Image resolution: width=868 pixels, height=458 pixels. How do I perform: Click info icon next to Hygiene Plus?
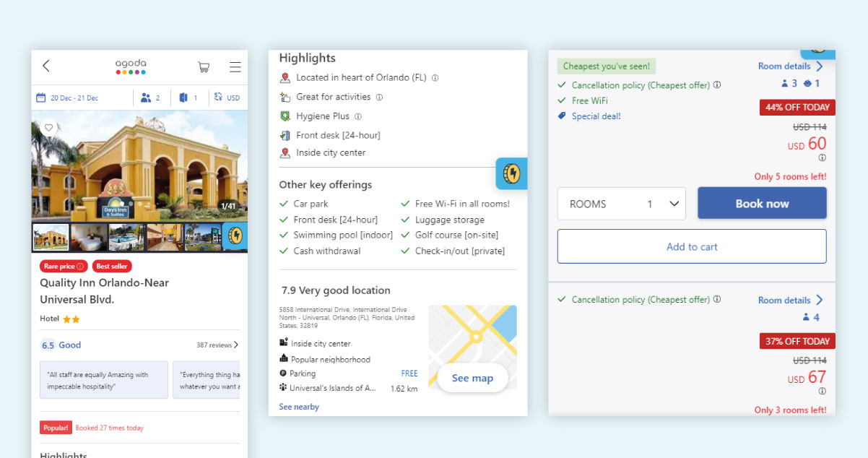(x=358, y=116)
